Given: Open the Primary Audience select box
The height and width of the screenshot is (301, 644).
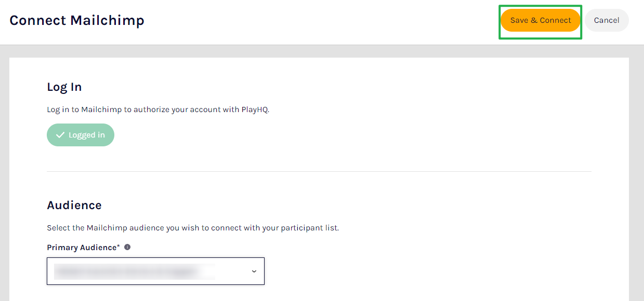Looking at the screenshot, I should pos(156,271).
